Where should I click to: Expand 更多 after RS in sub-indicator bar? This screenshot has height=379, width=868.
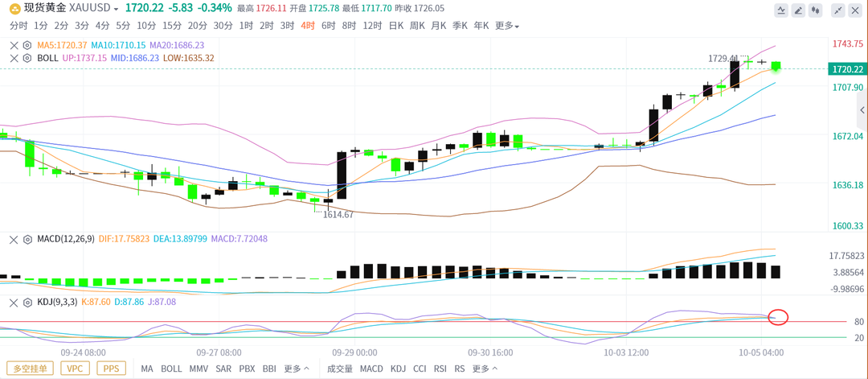pos(485,369)
